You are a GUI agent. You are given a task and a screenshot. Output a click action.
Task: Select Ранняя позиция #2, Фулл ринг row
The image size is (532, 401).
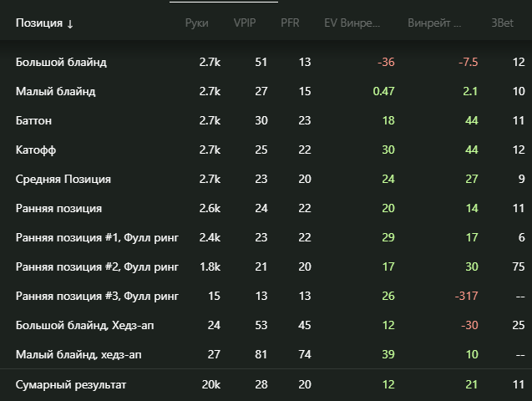pos(97,266)
